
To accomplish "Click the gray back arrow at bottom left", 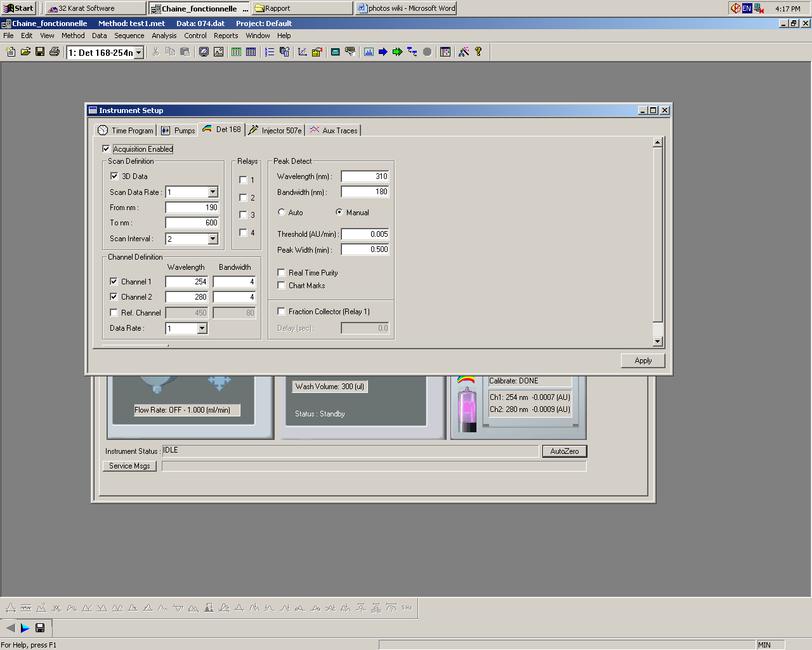I will click(x=10, y=628).
